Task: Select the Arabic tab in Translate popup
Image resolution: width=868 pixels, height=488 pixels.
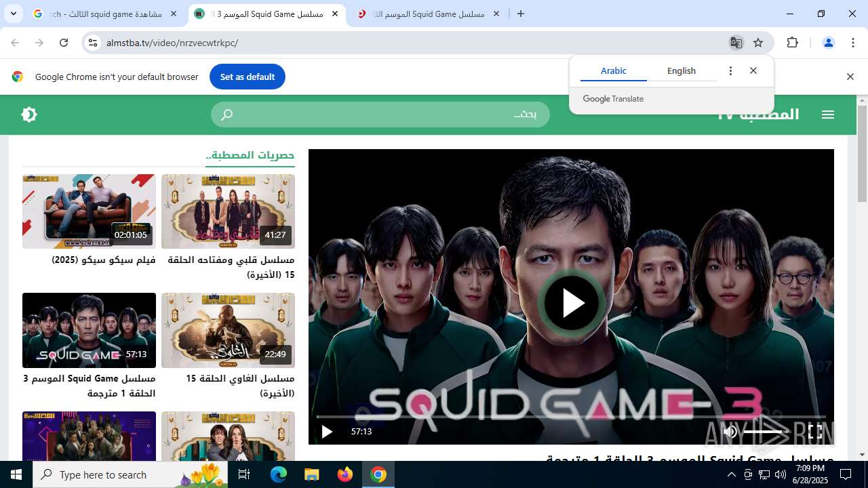Action: pos(614,70)
